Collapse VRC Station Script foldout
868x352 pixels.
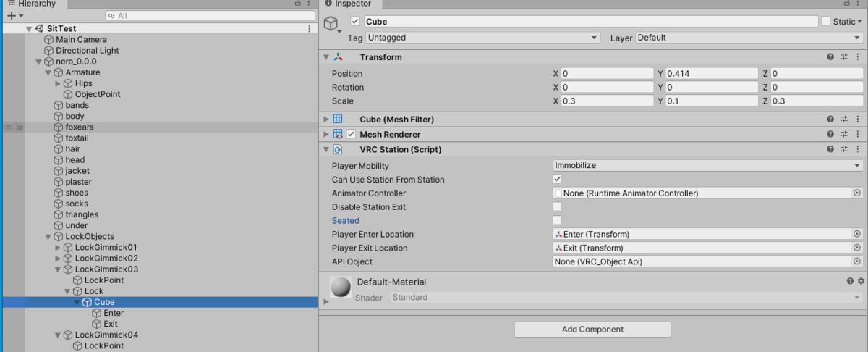coord(326,150)
